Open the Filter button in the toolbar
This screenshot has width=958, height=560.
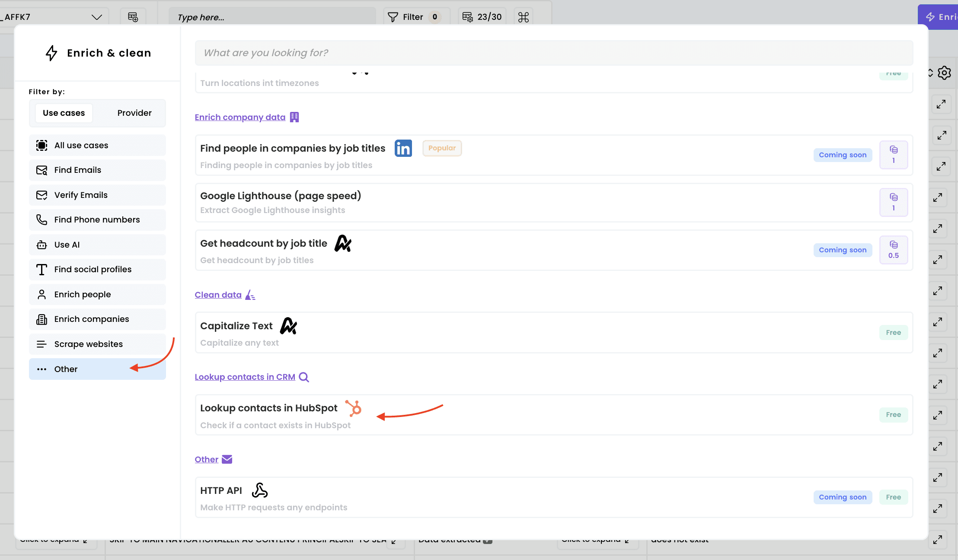tap(413, 17)
